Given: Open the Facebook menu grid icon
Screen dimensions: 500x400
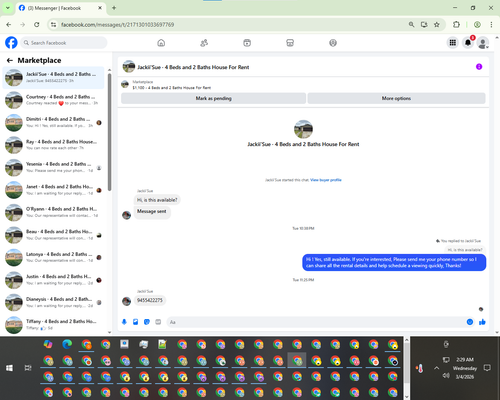Looking at the screenshot, I should [x=453, y=43].
